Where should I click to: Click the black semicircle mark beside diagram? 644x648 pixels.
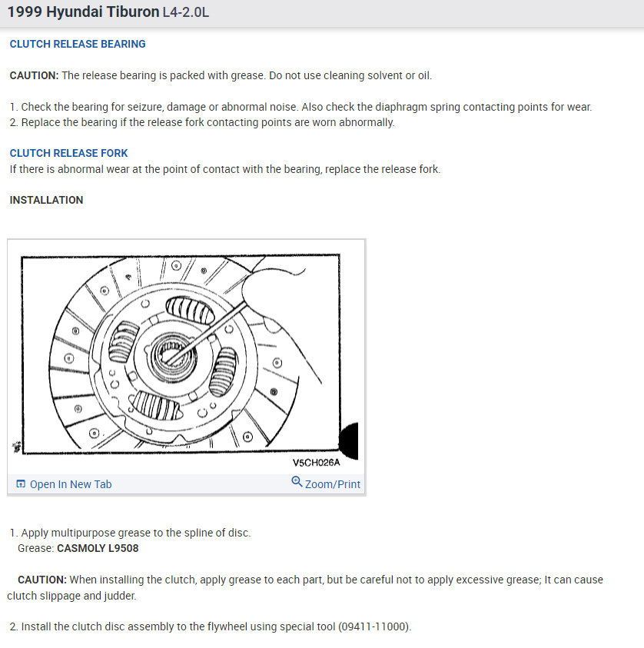[x=349, y=440]
